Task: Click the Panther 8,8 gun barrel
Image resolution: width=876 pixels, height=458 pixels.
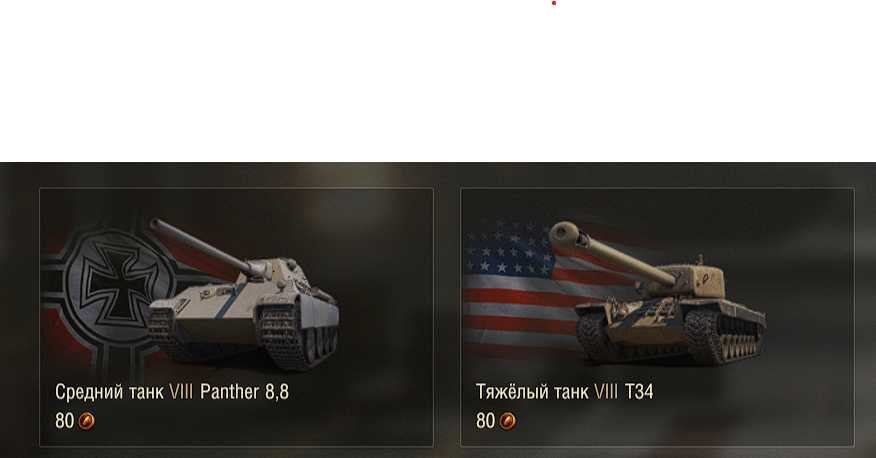Action: point(201,246)
